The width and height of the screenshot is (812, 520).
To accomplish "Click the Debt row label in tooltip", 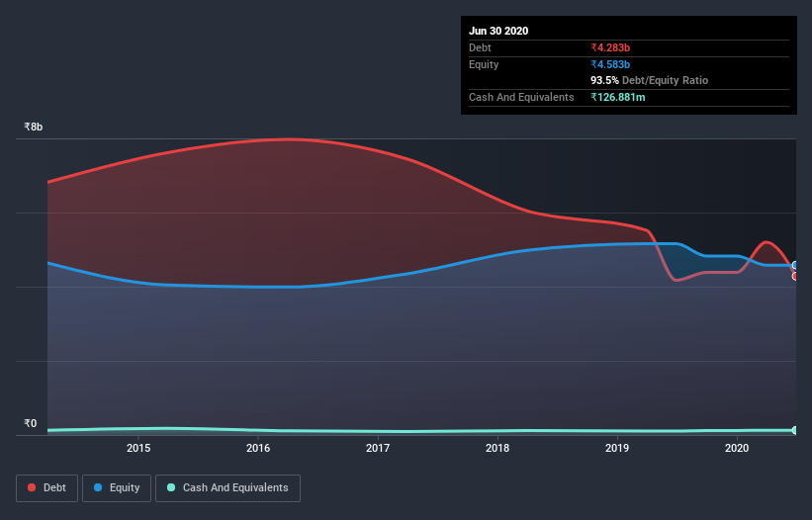I will (x=480, y=47).
